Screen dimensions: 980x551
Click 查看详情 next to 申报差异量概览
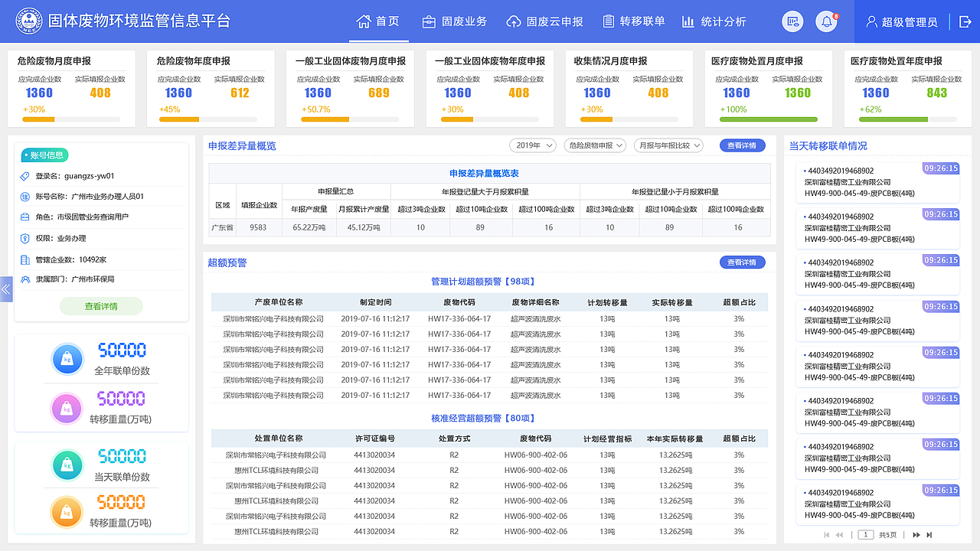[742, 145]
